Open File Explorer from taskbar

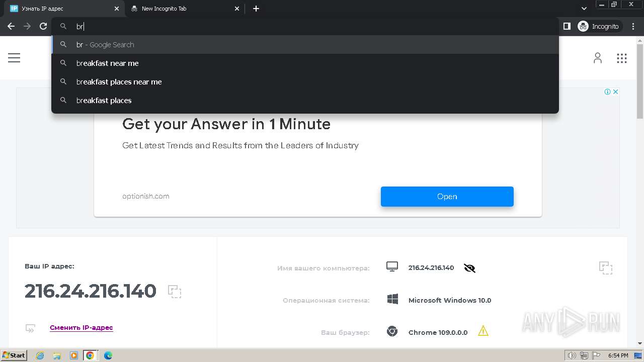tap(57, 355)
